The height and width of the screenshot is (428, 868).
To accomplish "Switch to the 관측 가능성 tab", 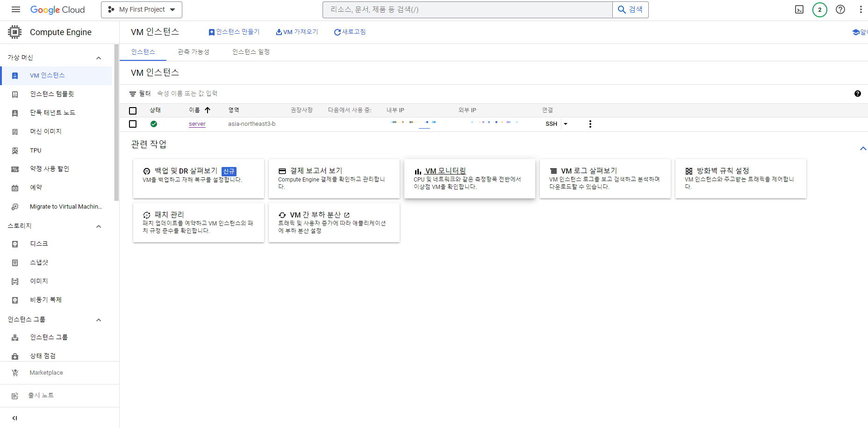I will (194, 52).
